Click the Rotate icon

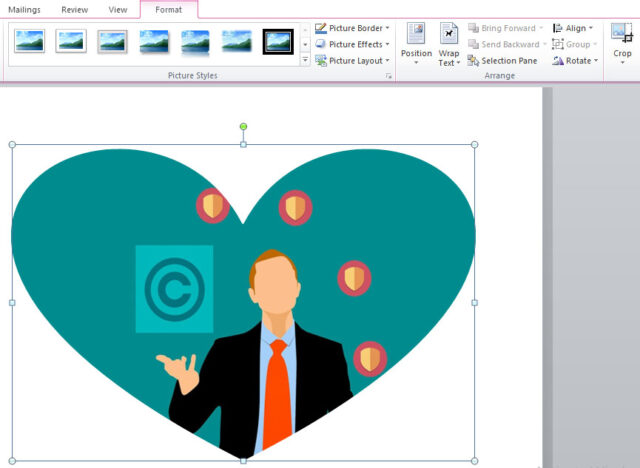point(558,61)
